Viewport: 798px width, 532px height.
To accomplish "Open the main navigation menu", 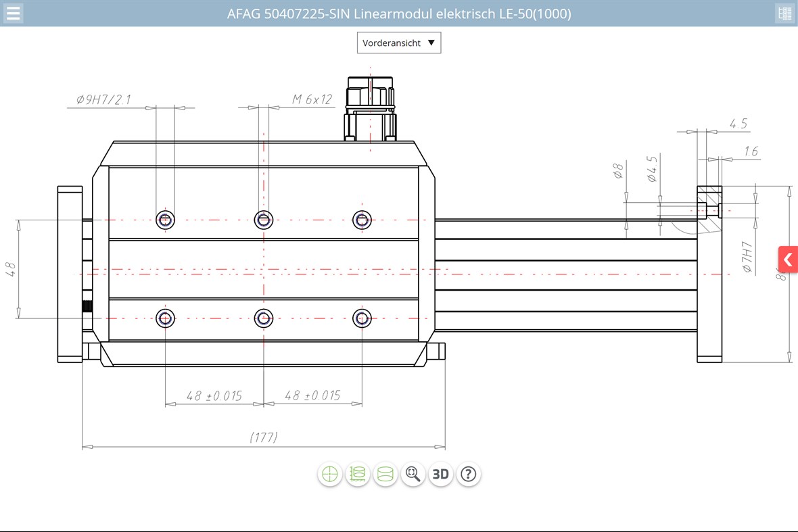I will coord(13,13).
